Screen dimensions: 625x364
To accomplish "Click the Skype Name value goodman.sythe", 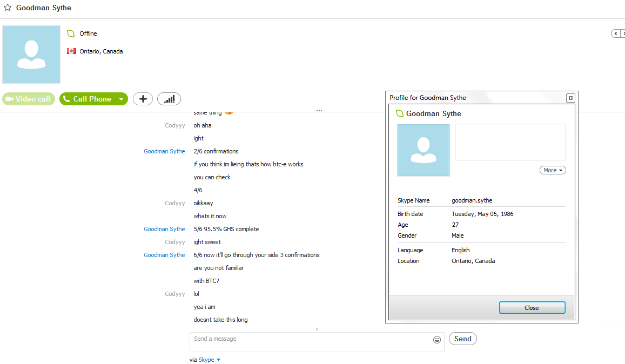I will [472, 200].
